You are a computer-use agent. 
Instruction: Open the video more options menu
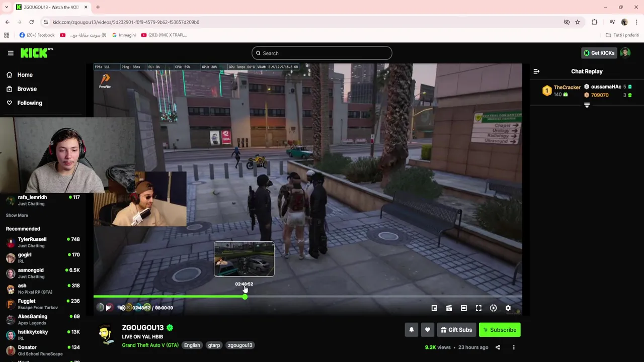coord(514,347)
